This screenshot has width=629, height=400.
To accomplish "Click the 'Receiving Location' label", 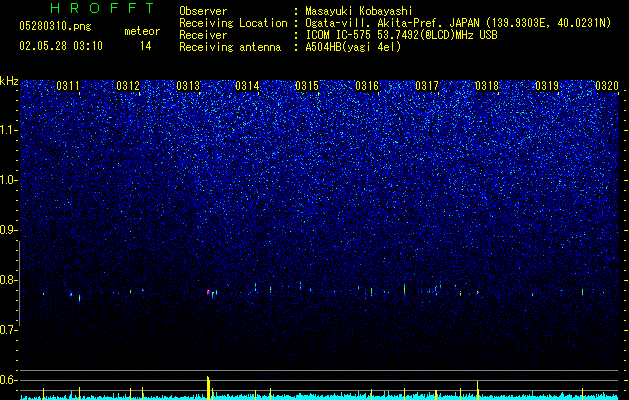I will (x=233, y=23).
